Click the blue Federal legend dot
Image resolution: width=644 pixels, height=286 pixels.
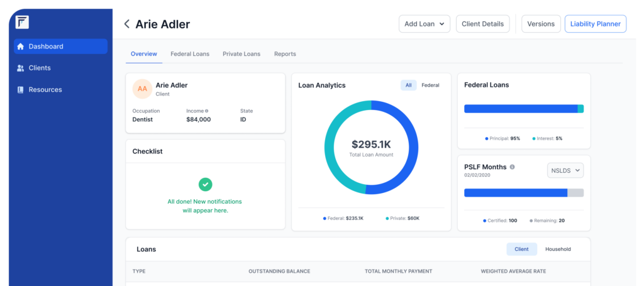click(x=325, y=219)
